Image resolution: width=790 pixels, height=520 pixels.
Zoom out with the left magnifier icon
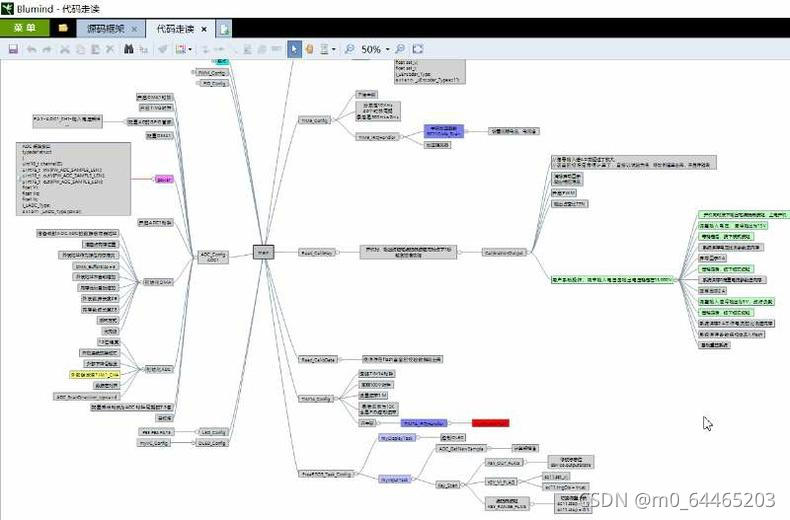click(349, 49)
